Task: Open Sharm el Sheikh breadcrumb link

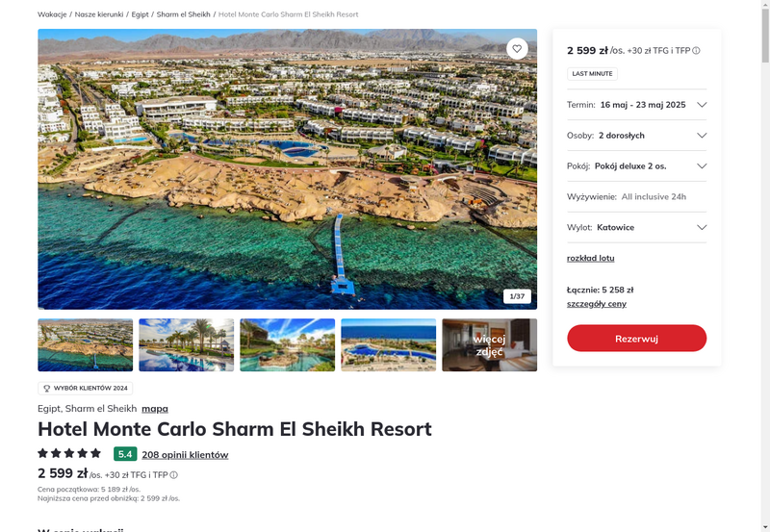Action: [x=183, y=14]
